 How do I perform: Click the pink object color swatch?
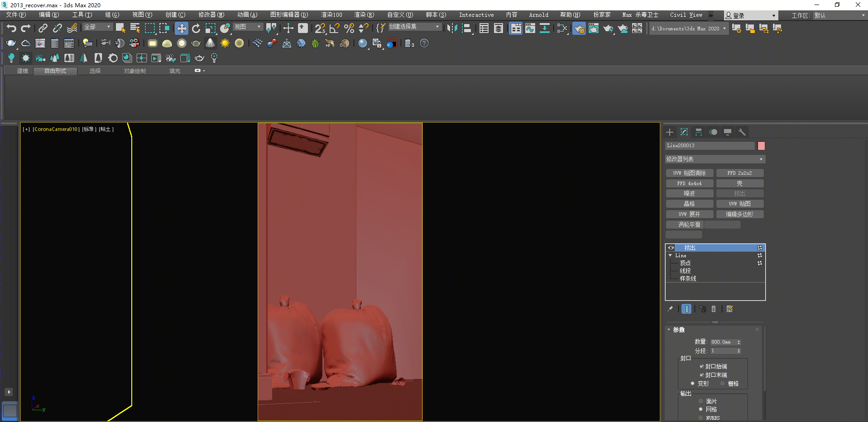[x=761, y=146]
